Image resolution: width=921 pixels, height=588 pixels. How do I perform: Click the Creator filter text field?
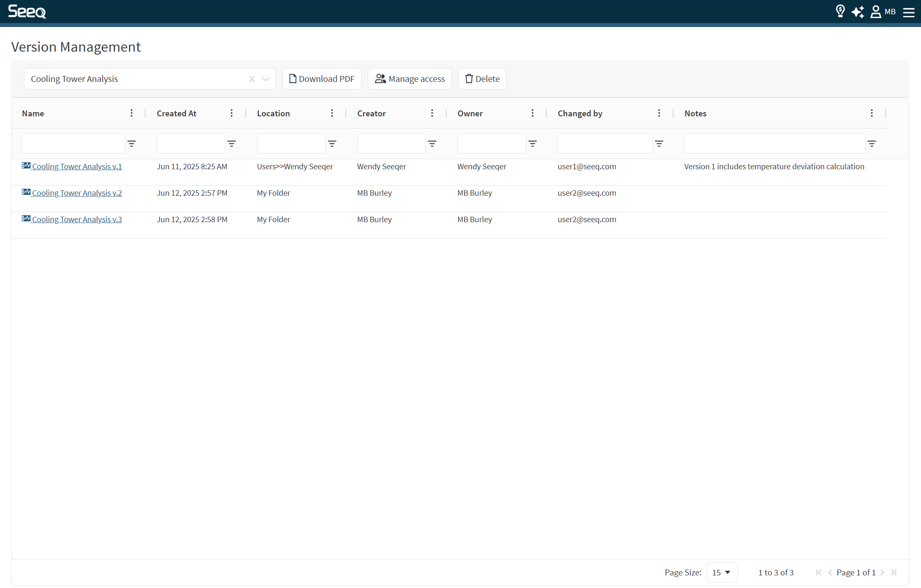(x=391, y=144)
